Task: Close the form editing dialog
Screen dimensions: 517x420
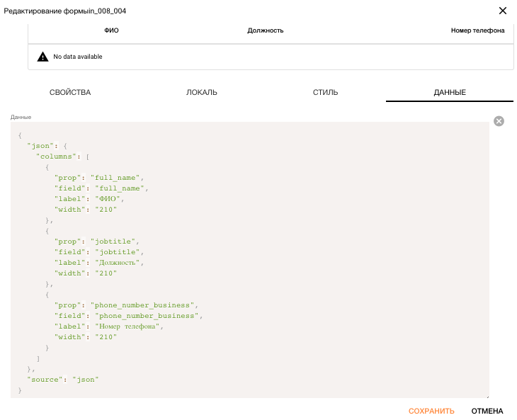Action: (503, 11)
